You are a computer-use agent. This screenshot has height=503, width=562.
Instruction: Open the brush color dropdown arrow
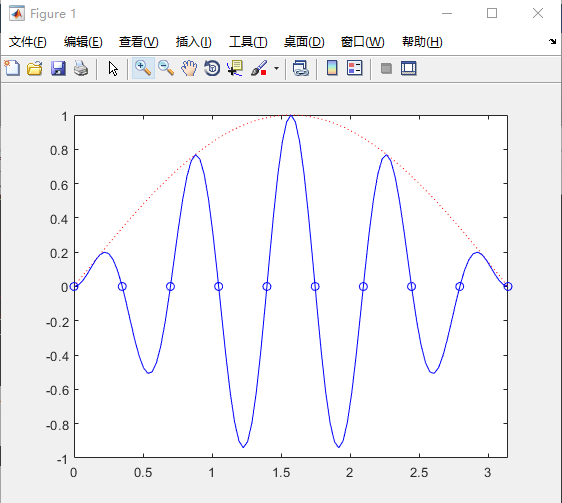pyautogui.click(x=276, y=68)
